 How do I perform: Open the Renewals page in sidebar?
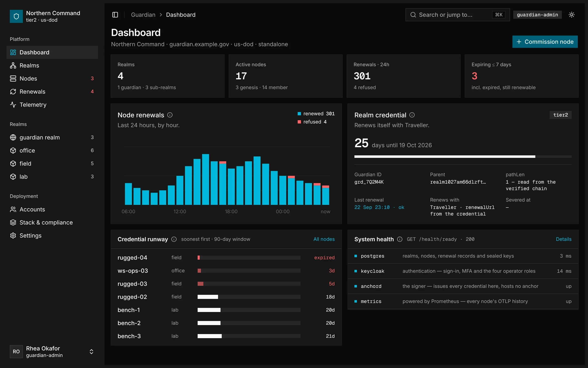point(52,92)
